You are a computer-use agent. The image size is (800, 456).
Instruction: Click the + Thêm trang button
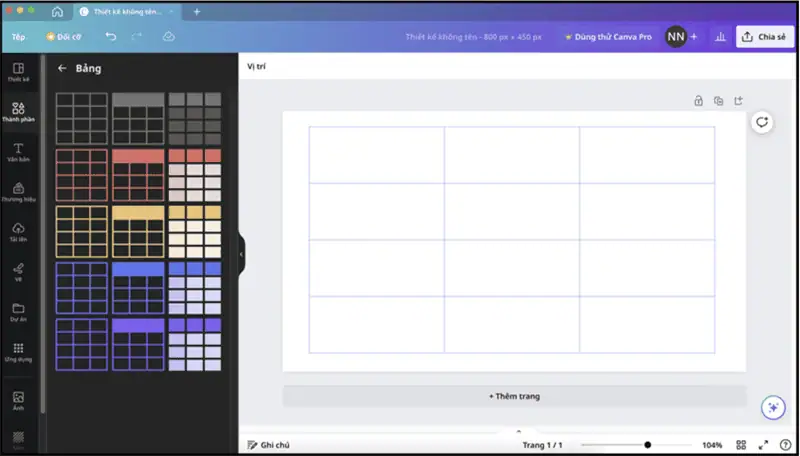pos(514,396)
